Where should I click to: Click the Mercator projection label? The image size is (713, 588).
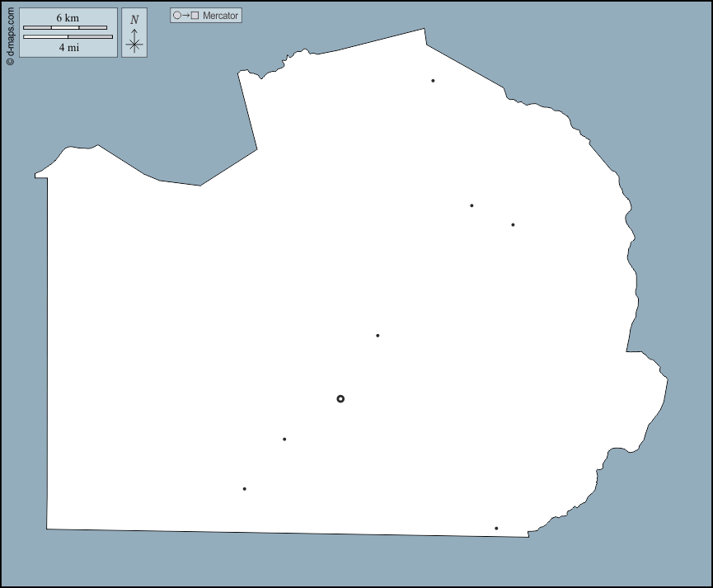tap(220, 16)
